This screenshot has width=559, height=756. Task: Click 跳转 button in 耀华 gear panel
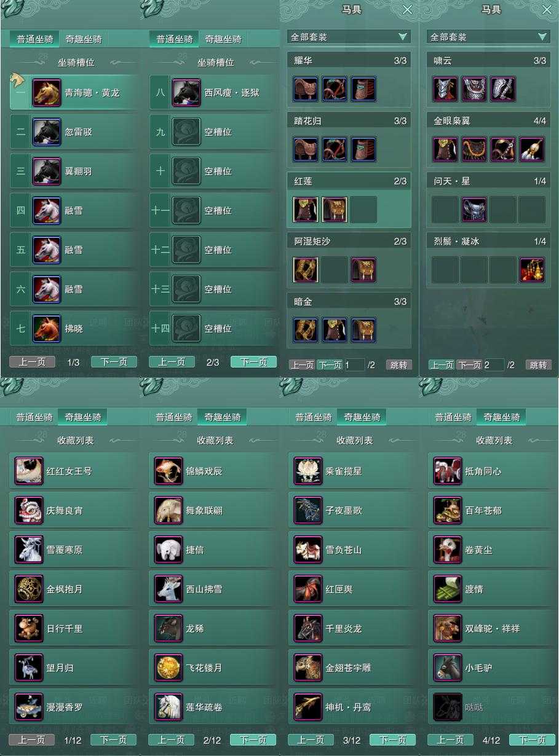[399, 365]
